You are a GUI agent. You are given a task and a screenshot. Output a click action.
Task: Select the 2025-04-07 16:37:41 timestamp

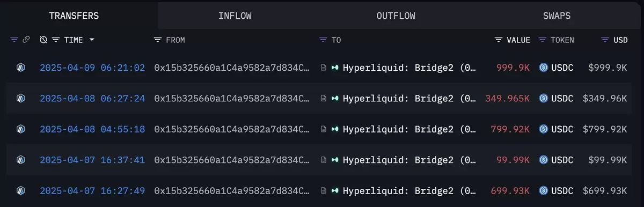[x=92, y=160]
